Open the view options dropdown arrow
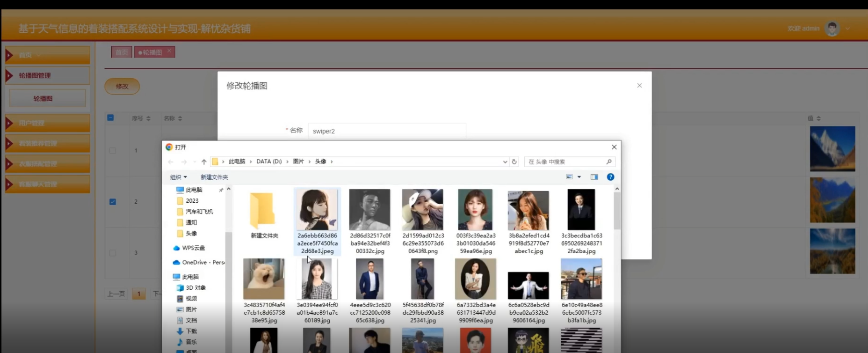 (x=579, y=177)
